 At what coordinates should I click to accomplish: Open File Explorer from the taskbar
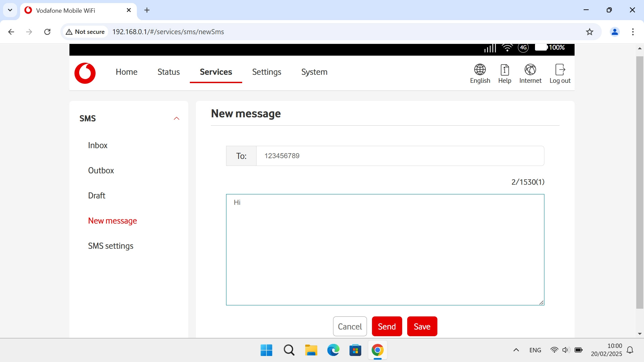[x=311, y=350]
